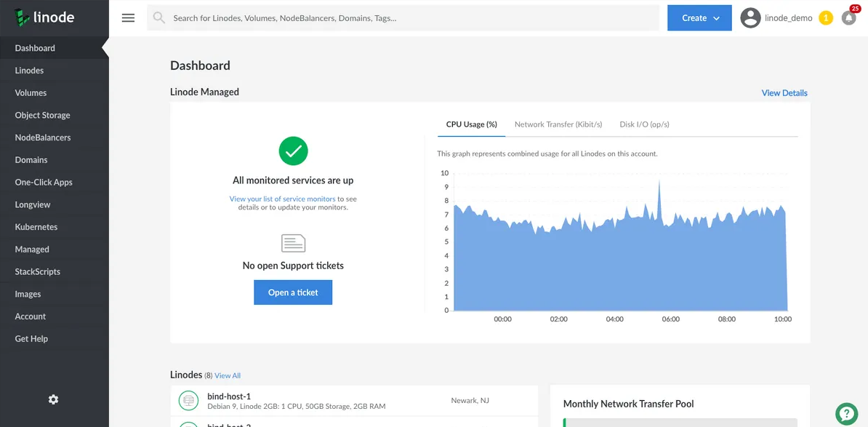Click the linode_demo username
The height and width of the screenshot is (427, 868).
pos(788,18)
